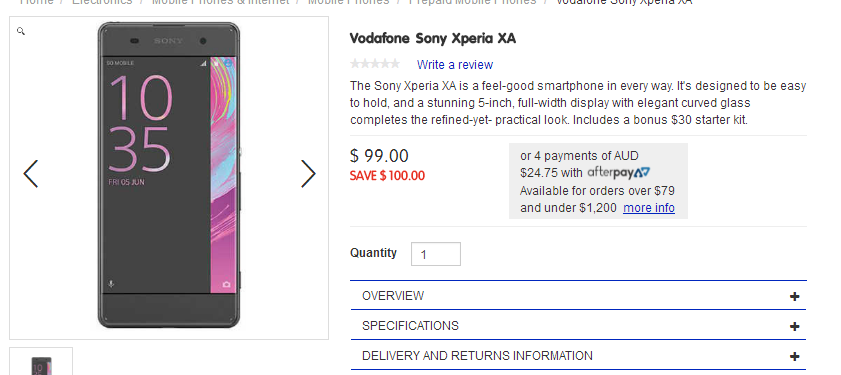This screenshot has height=375, width=841.
Task: Expand OVERVIEW with its plus icon
Action: click(x=794, y=296)
